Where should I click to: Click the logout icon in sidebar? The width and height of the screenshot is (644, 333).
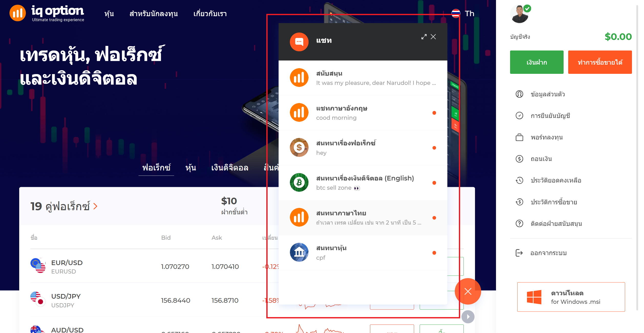[x=519, y=253]
